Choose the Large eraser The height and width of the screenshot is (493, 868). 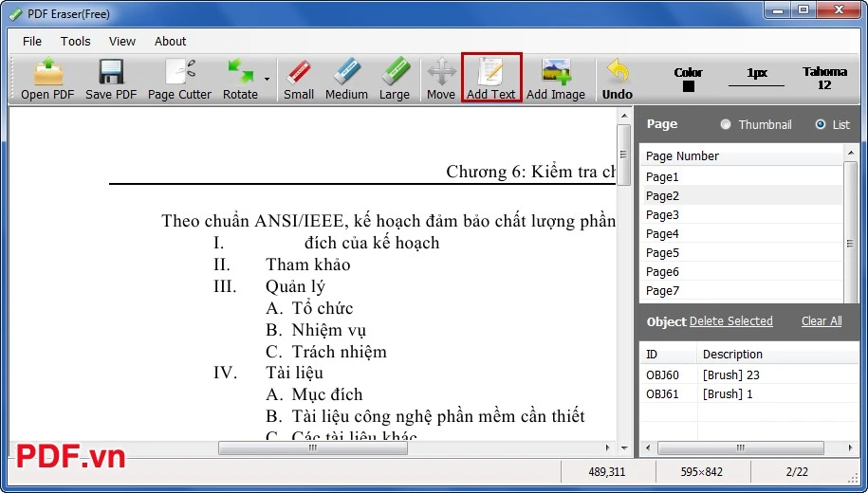[394, 79]
